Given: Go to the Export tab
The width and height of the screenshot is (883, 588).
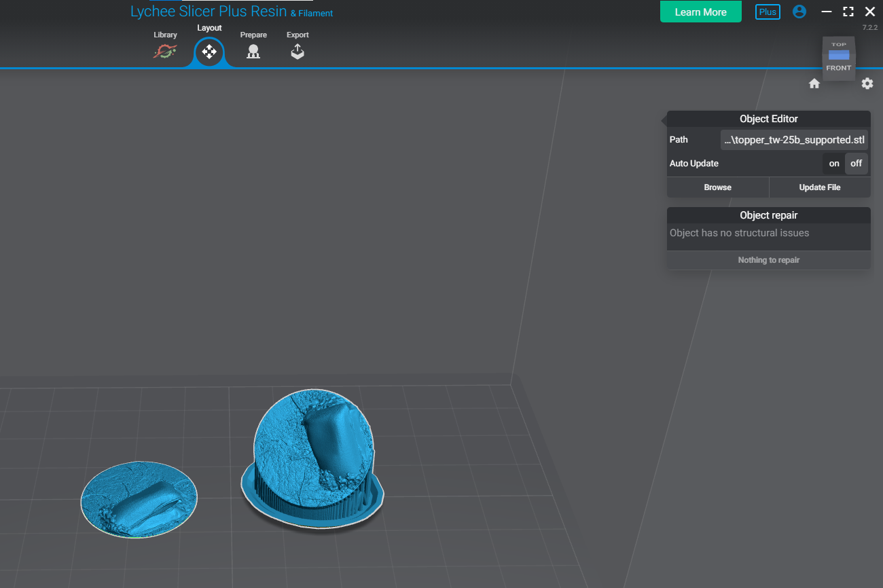Looking at the screenshot, I should tap(298, 45).
